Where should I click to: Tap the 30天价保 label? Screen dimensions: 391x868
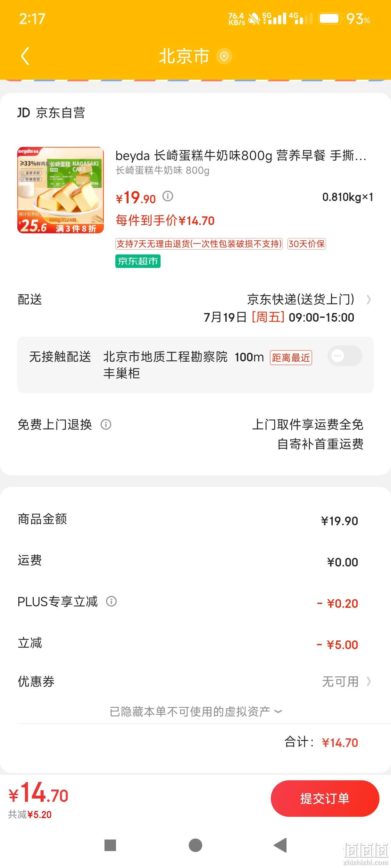point(307,244)
